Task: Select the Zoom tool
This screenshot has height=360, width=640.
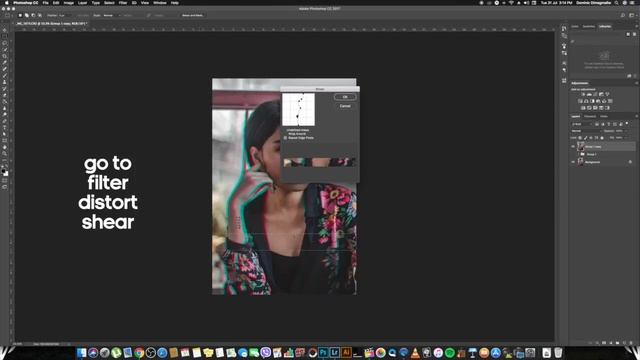Action: (5, 154)
